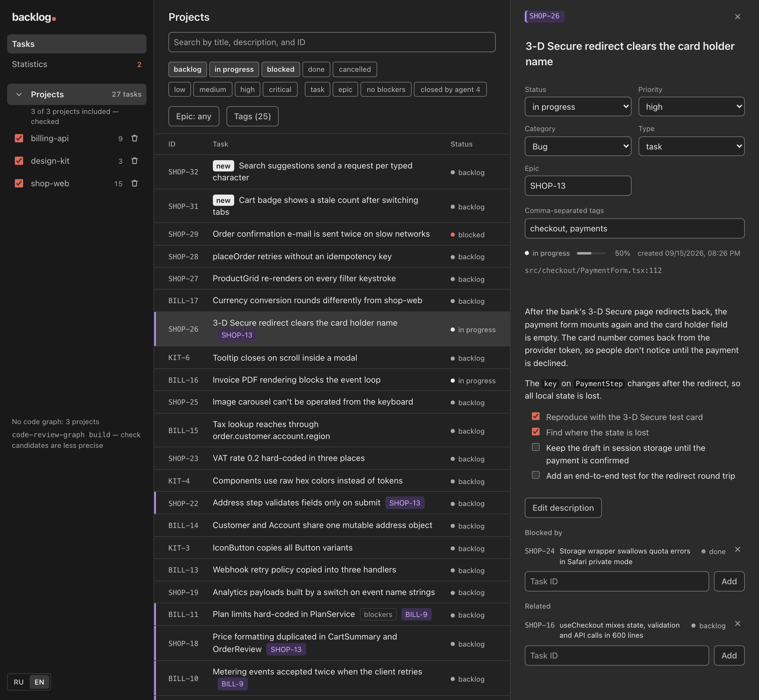759x700 pixels.
Task: Open task BILL-16 Invoice PDF rendering row
Action: click(332, 380)
